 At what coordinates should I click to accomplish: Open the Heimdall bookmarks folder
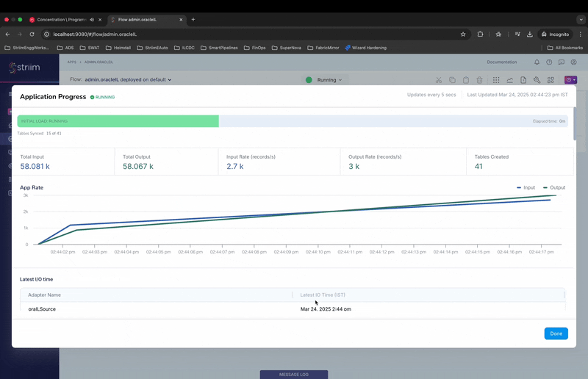point(118,48)
